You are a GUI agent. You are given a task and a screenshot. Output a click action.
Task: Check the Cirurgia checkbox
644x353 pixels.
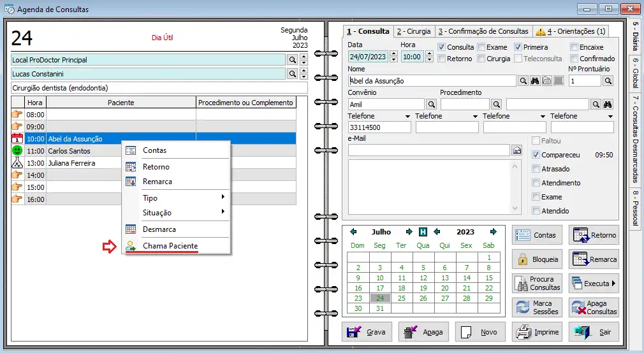(481, 59)
